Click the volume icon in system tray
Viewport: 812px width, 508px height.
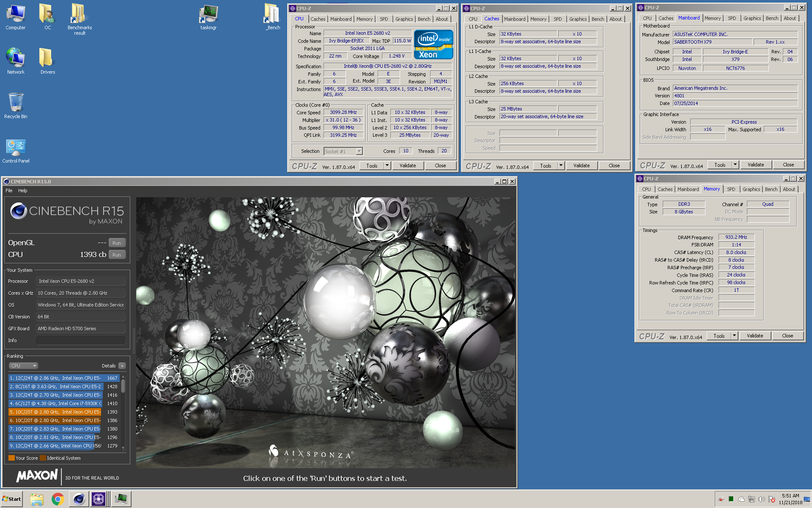pyautogui.click(x=761, y=499)
